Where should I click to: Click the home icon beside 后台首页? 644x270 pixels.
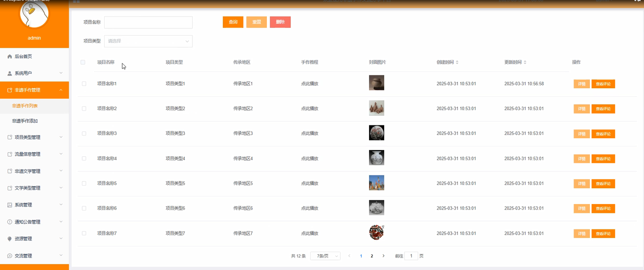pyautogui.click(x=9, y=56)
